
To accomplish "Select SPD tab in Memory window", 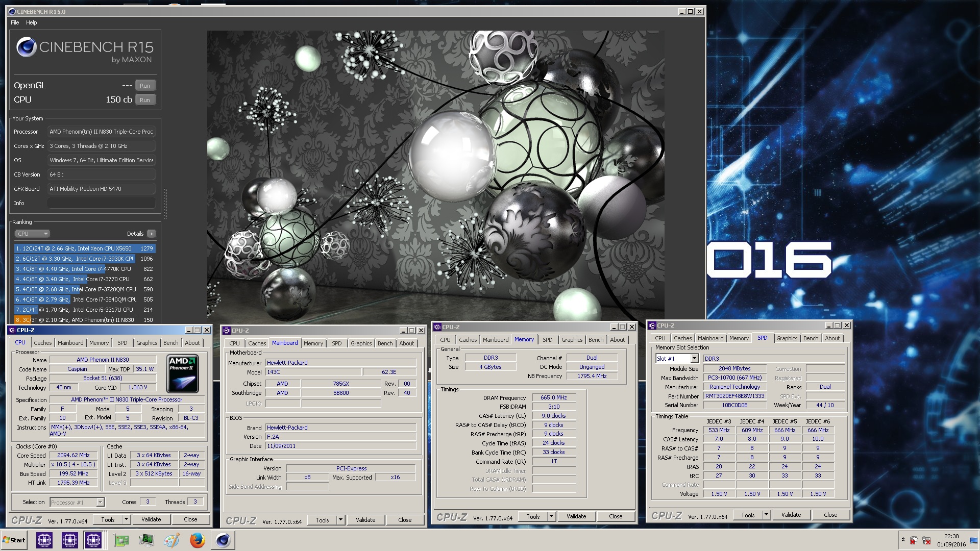I will click(547, 340).
